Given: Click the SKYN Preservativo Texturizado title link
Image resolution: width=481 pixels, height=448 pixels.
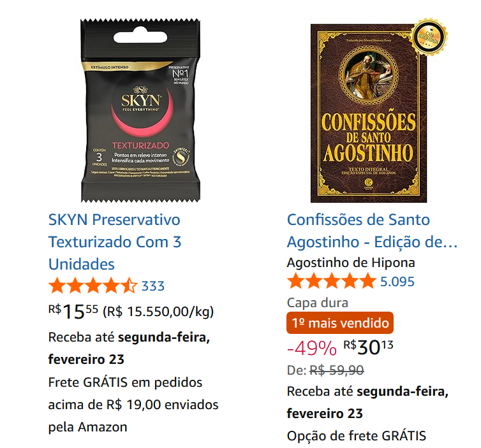Looking at the screenshot, I should pos(115,242).
